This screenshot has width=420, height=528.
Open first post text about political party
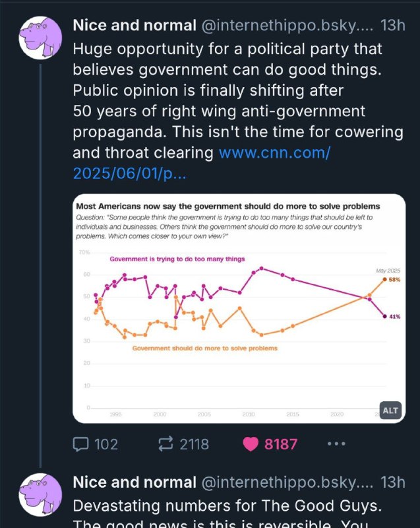238,101
